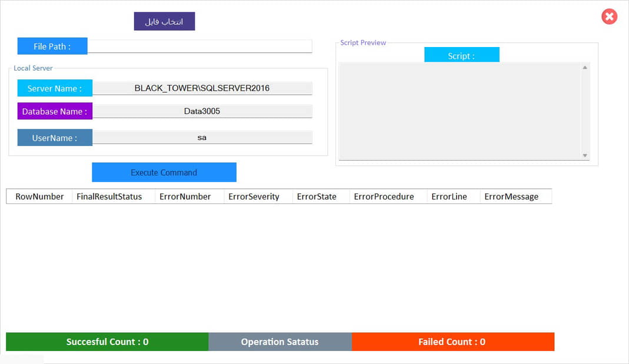Click the script preview scroll up arrow
This screenshot has width=629, height=364.
click(585, 68)
